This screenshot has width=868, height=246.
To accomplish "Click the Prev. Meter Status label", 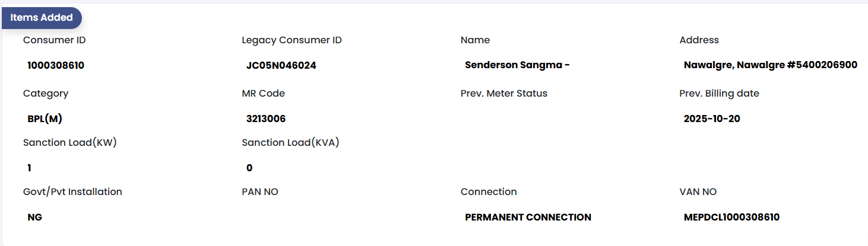I will click(x=503, y=94).
